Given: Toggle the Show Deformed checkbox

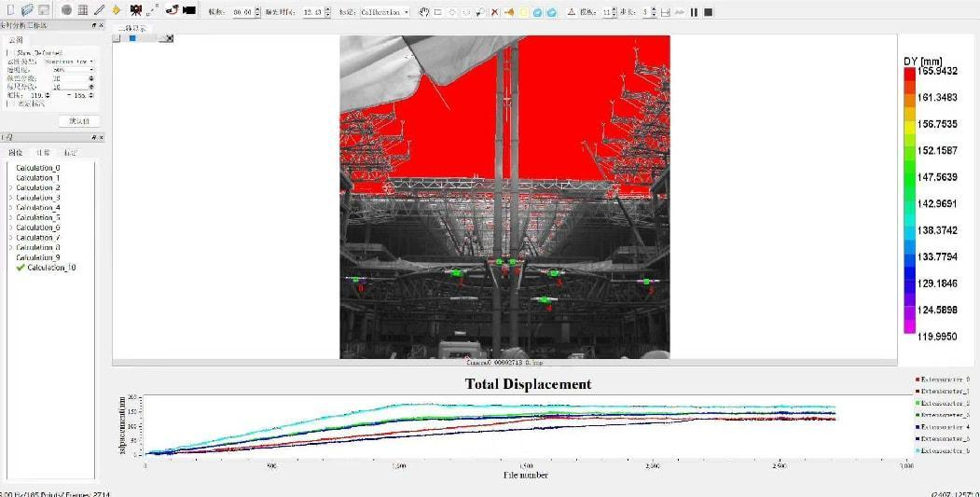Looking at the screenshot, I should [x=9, y=53].
